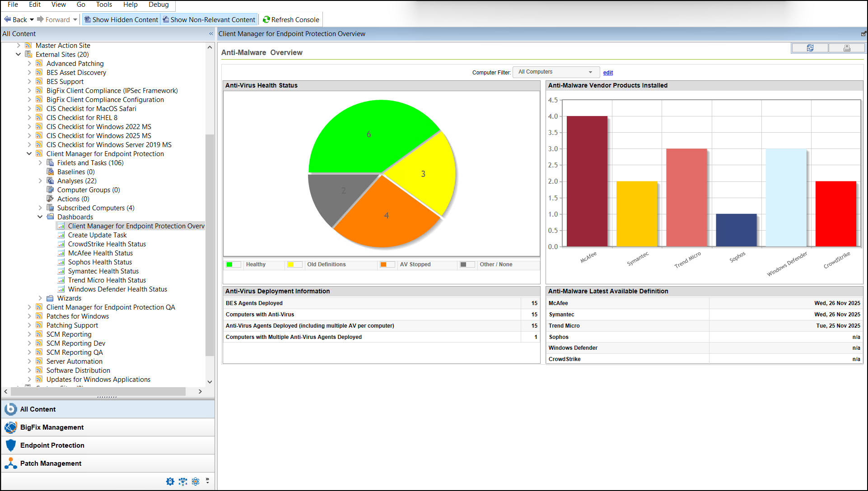The image size is (868, 491).
Task: Toggle Show Non-Relevant Content
Action: [209, 19]
